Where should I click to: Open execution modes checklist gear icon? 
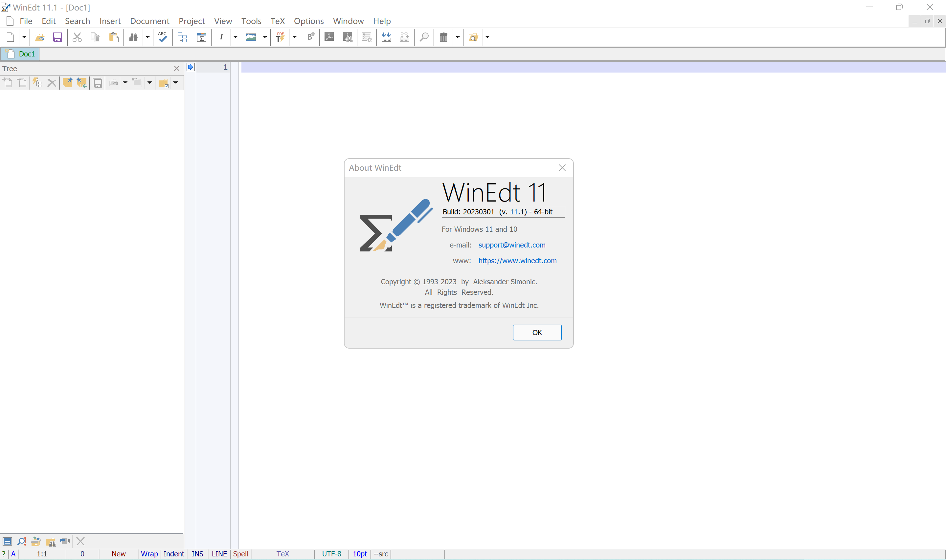pyautogui.click(x=367, y=37)
